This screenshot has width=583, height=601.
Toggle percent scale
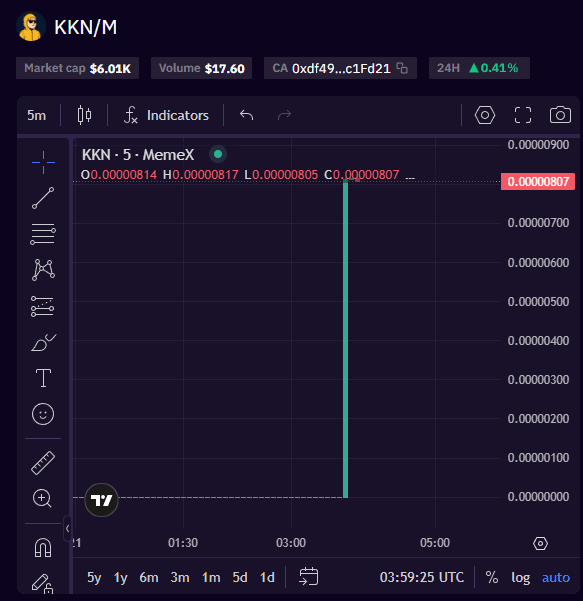492,577
